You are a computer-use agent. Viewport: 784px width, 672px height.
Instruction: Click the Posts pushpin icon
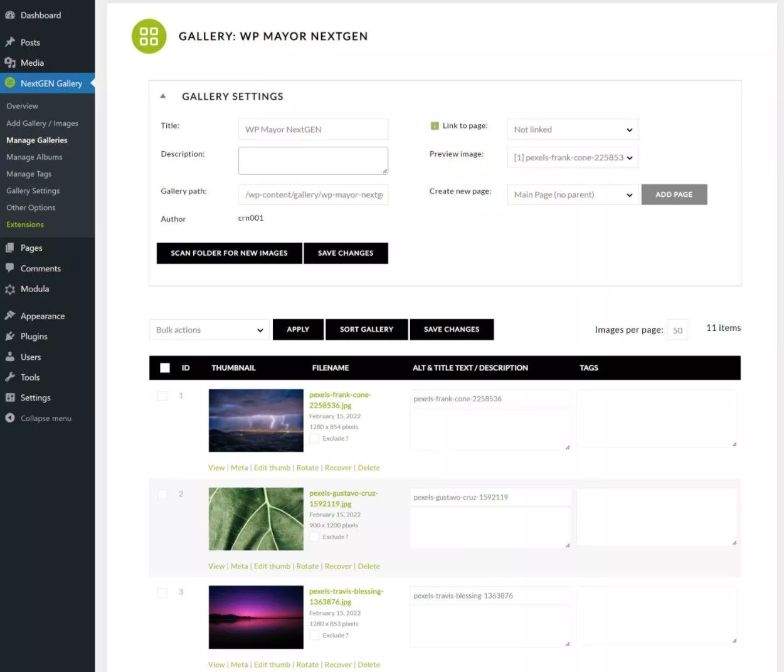pyautogui.click(x=10, y=42)
